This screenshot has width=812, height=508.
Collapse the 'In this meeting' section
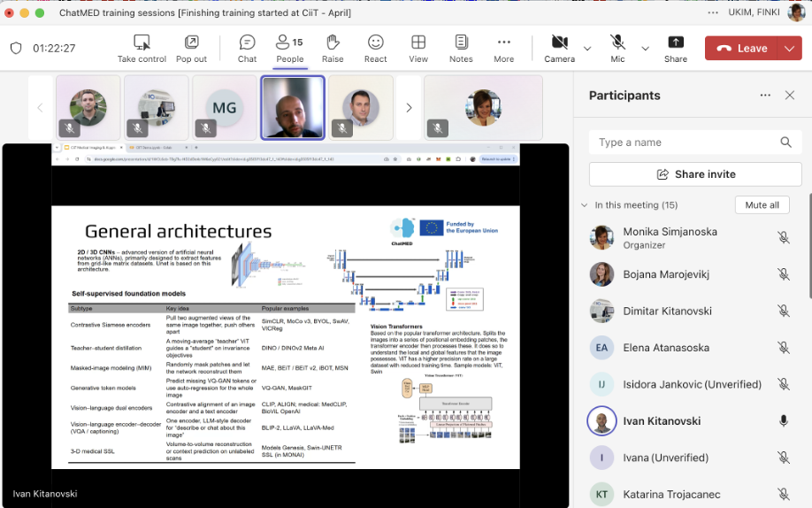pos(584,205)
